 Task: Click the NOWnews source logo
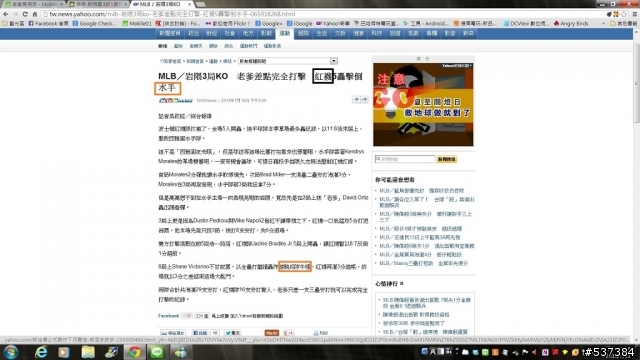[x=176, y=100]
